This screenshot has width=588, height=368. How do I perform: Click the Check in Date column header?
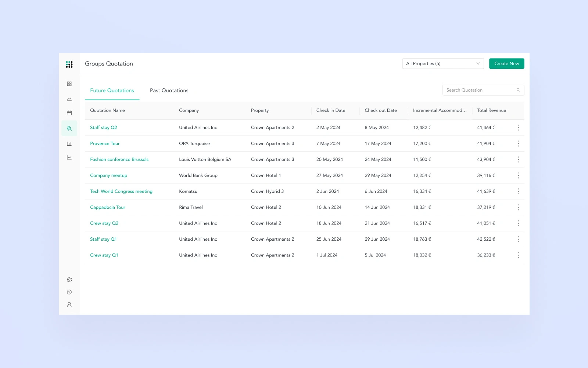point(331,110)
